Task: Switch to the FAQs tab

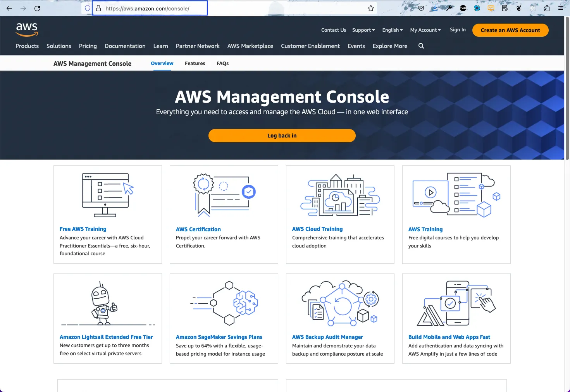Action: point(222,64)
